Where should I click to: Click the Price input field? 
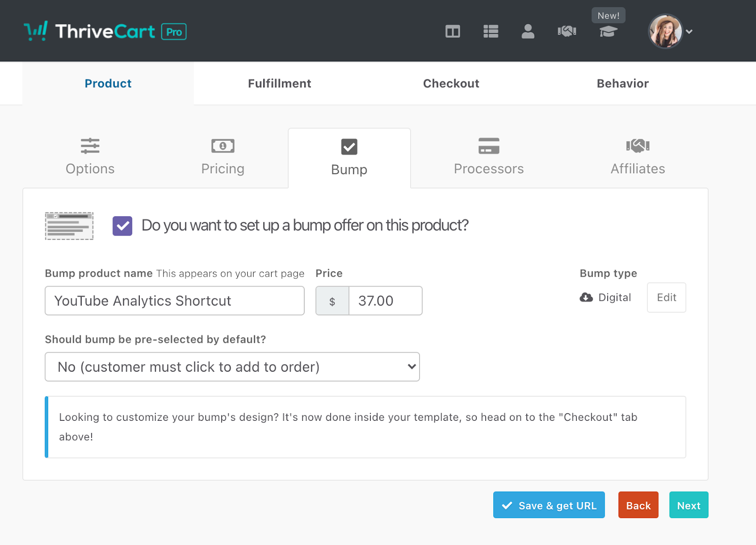386,301
